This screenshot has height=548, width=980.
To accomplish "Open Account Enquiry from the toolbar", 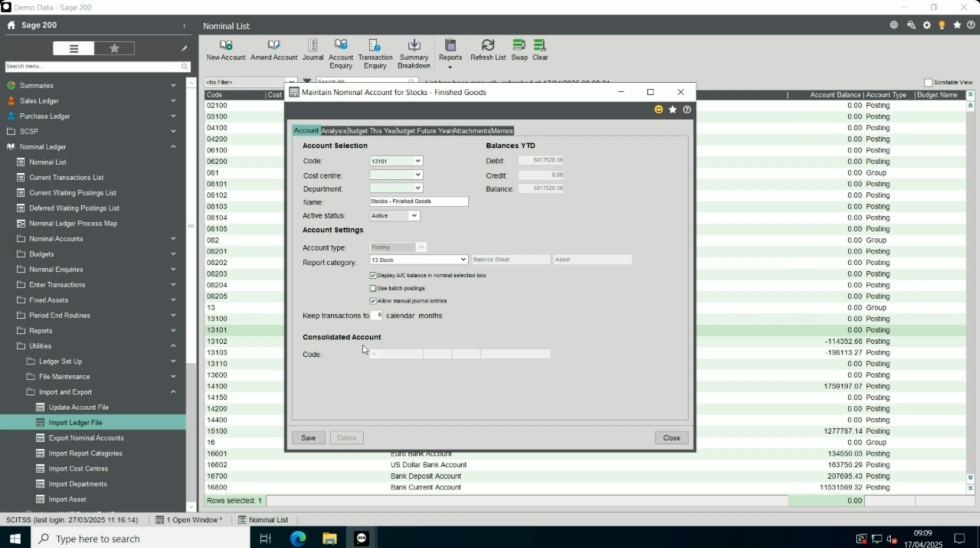I will pos(341,54).
